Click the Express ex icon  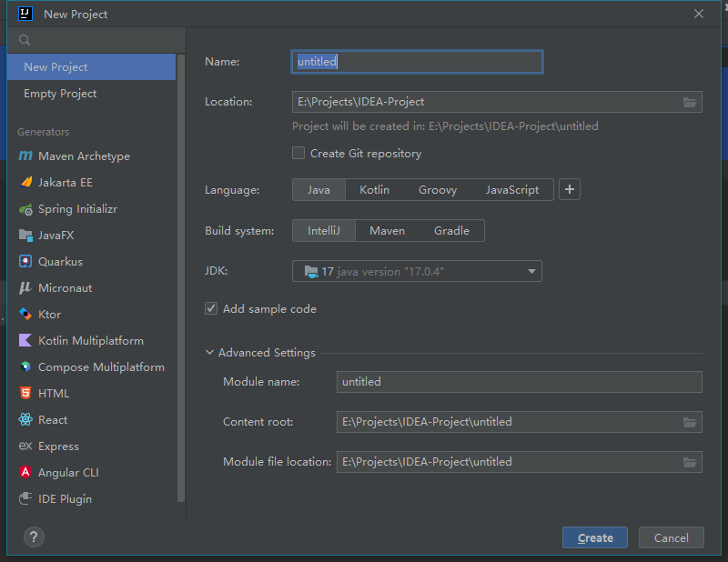[25, 446]
